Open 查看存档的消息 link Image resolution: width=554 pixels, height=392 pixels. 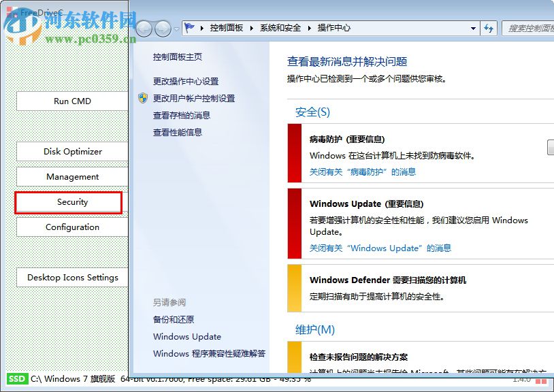[x=182, y=115]
